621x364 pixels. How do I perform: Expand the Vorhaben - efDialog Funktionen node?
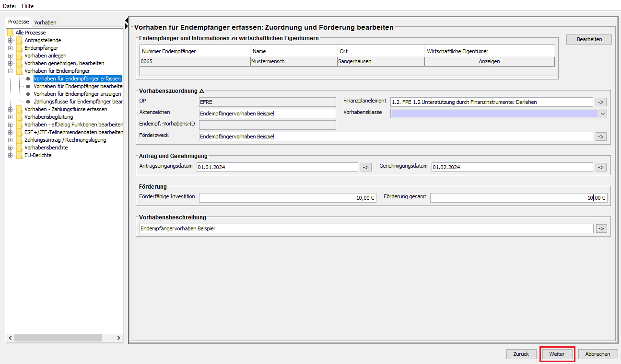[x=10, y=125]
